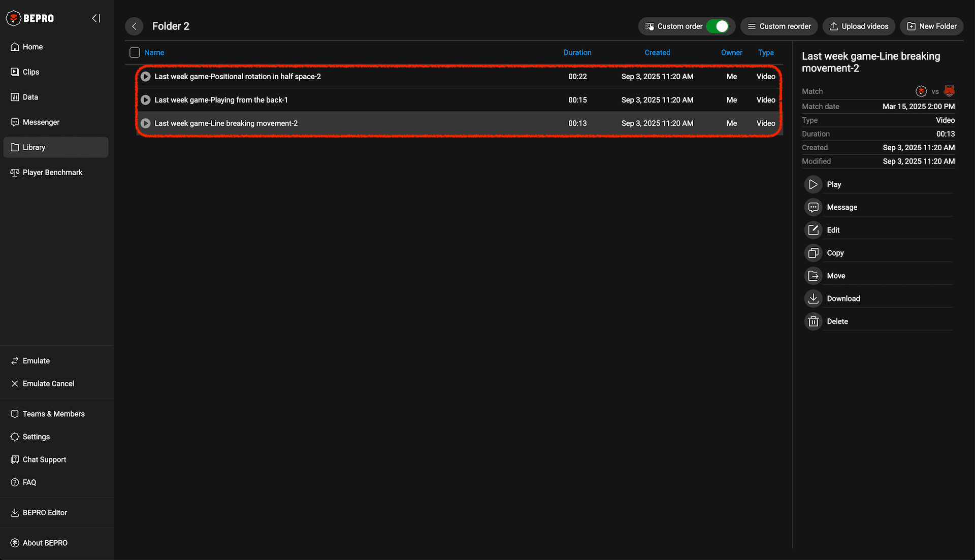
Task: Open the Player Benchmark menu item
Action: (52, 173)
